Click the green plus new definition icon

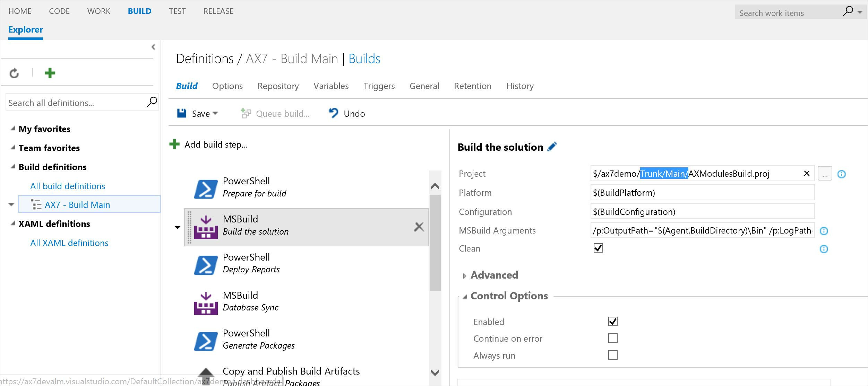[50, 73]
